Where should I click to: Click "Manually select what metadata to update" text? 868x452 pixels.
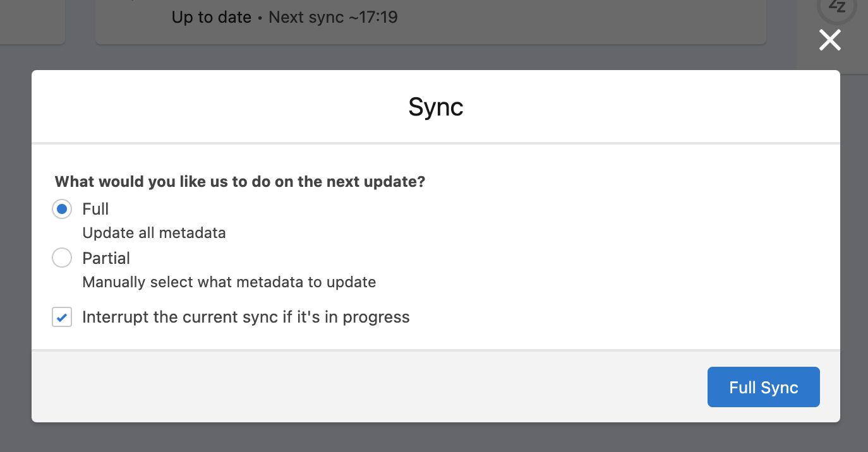(x=229, y=282)
